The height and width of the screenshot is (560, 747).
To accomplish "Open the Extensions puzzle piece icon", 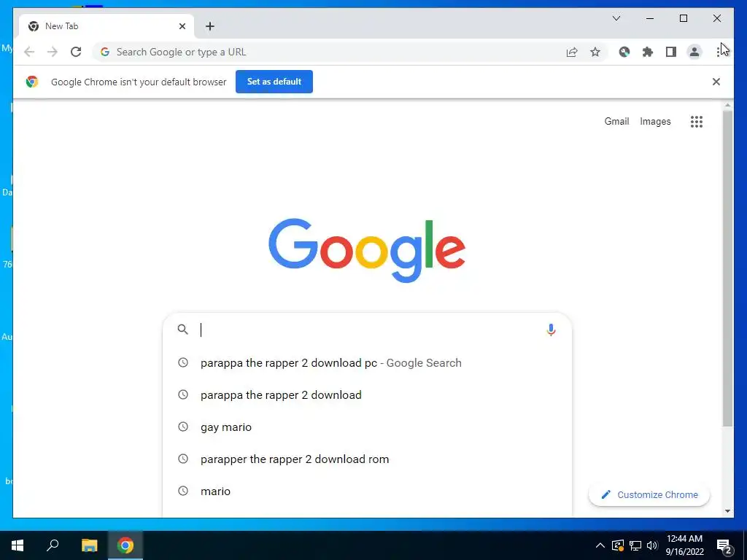I will click(648, 52).
